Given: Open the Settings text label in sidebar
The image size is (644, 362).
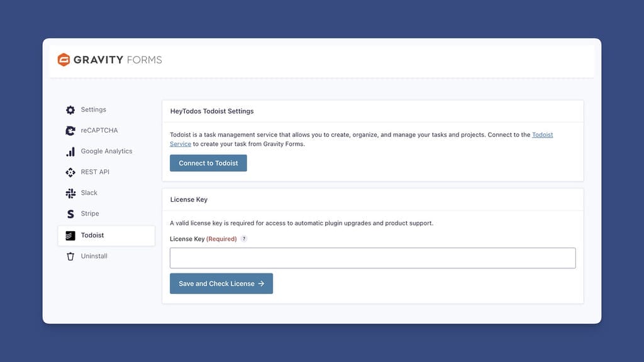Looking at the screenshot, I should coord(93,109).
